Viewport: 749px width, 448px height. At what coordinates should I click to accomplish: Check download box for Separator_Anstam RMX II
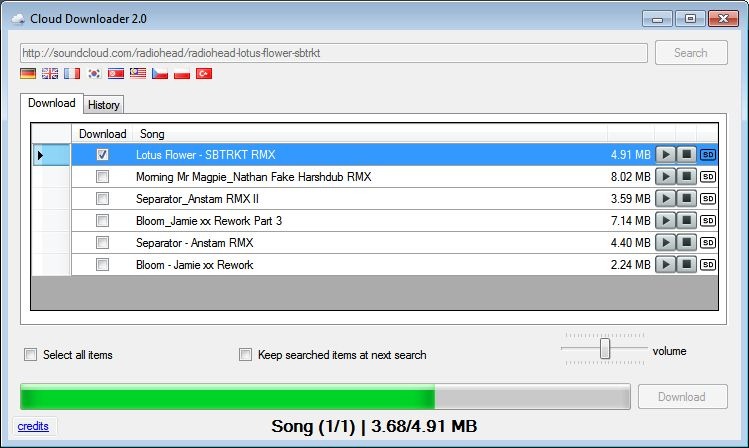point(102,199)
